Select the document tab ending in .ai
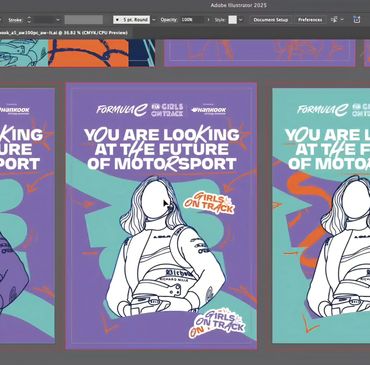The height and width of the screenshot is (365, 370). point(63,33)
